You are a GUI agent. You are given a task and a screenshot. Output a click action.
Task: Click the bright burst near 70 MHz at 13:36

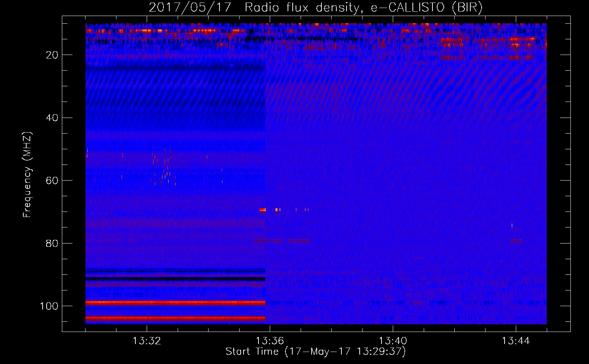262,210
